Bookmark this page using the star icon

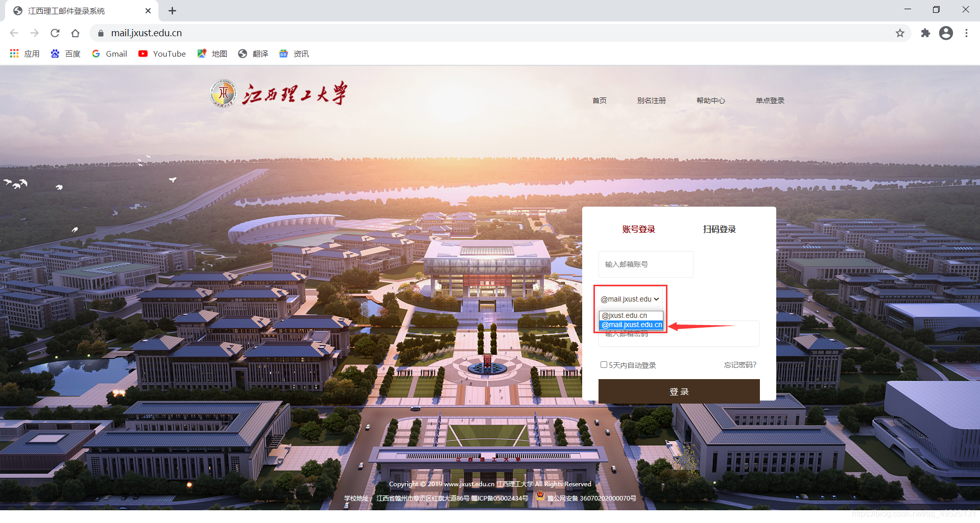[x=899, y=33]
